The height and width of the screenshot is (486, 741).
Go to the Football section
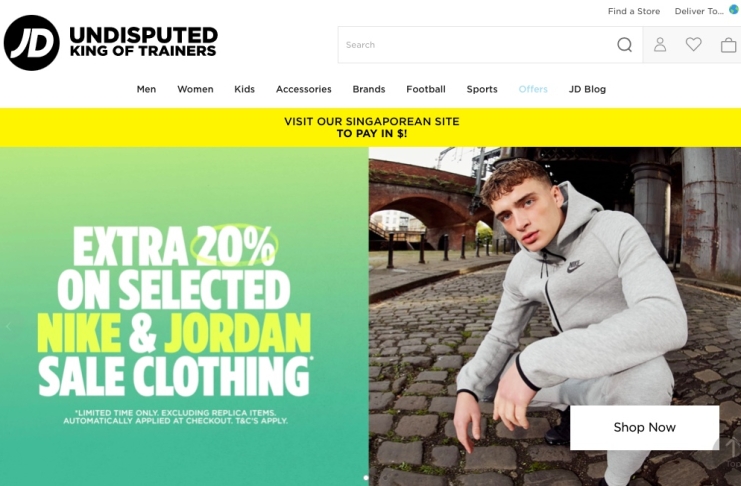tap(426, 89)
